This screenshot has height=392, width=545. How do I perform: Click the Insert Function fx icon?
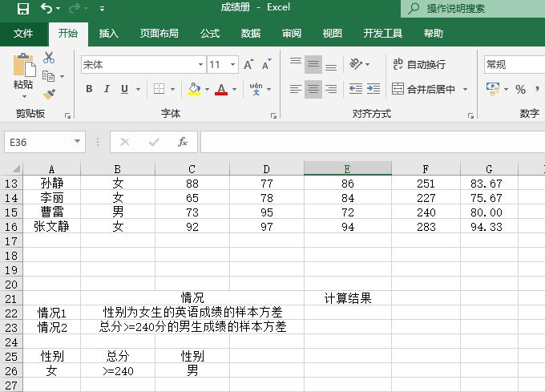click(183, 142)
